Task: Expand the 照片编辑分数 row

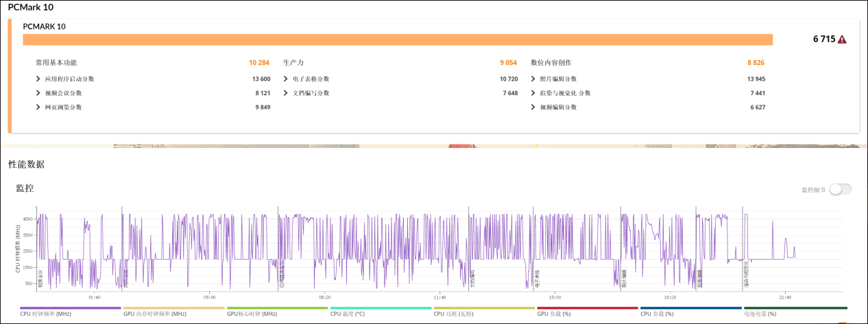Action: point(533,79)
